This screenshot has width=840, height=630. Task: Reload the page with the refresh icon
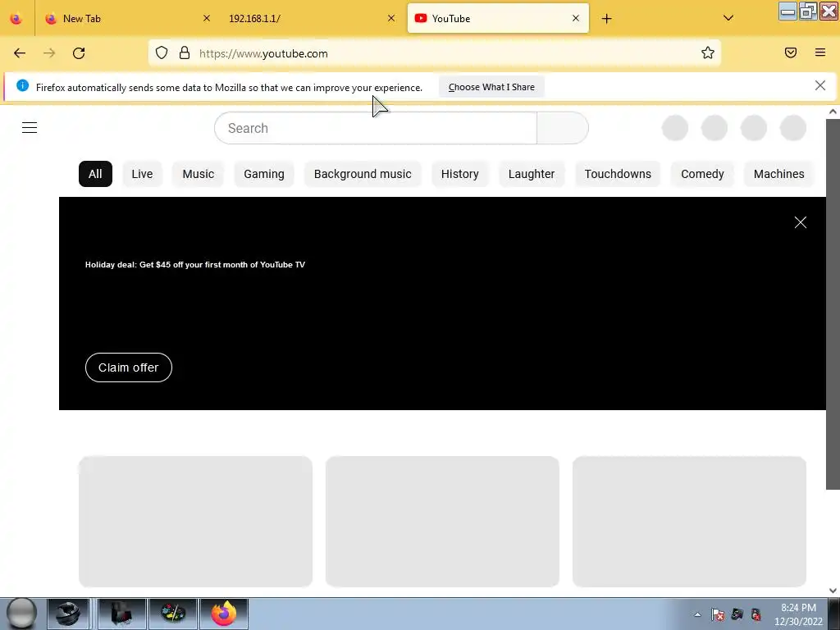(x=79, y=53)
